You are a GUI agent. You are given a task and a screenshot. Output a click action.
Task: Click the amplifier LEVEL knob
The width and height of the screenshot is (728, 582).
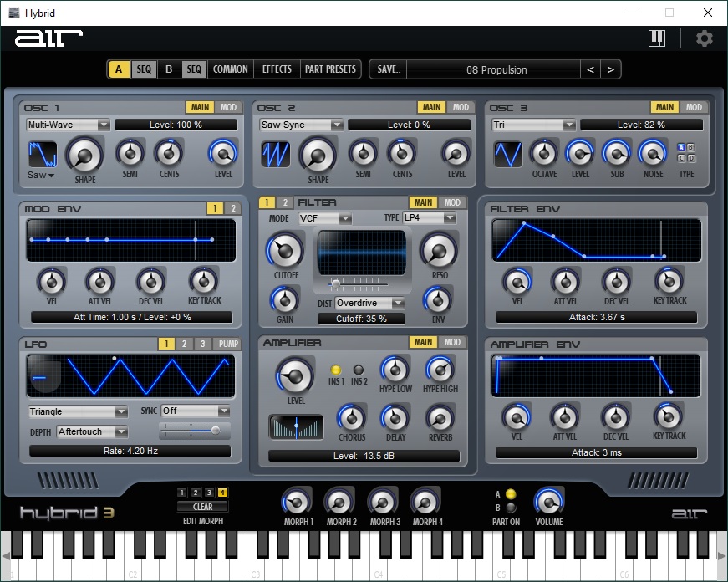point(295,375)
